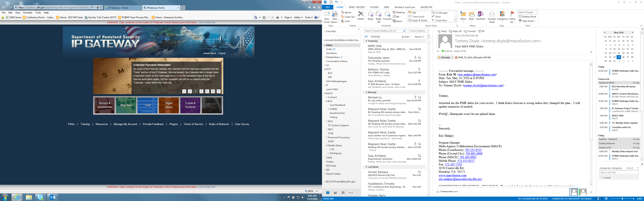The width and height of the screenshot is (644, 201).
Task: Open the Map View tile
Action: (126, 105)
